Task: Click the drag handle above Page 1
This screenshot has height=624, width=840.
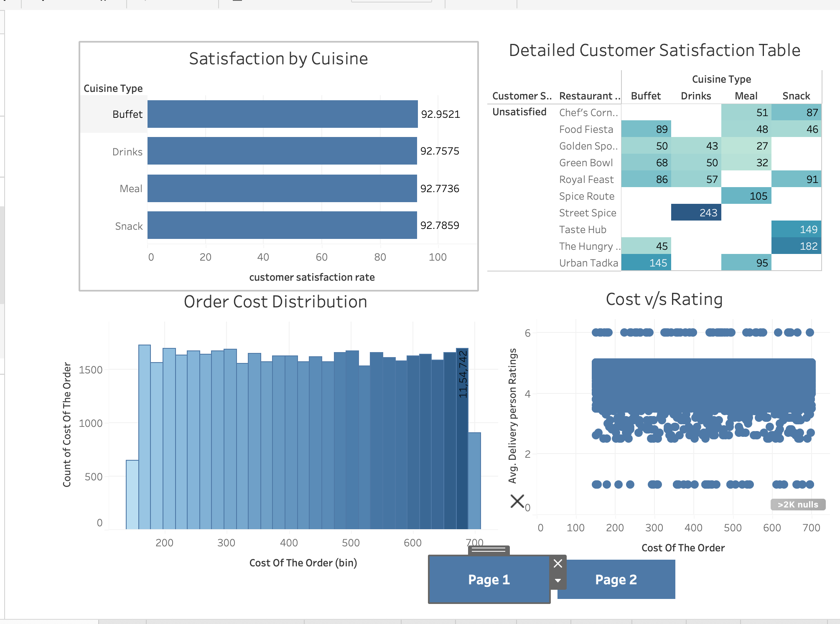Action: (x=489, y=550)
